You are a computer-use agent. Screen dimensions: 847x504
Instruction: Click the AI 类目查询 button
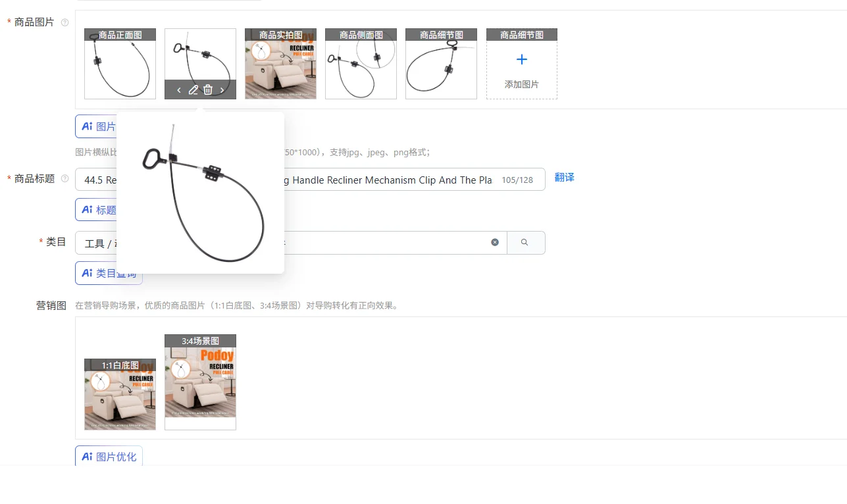109,273
